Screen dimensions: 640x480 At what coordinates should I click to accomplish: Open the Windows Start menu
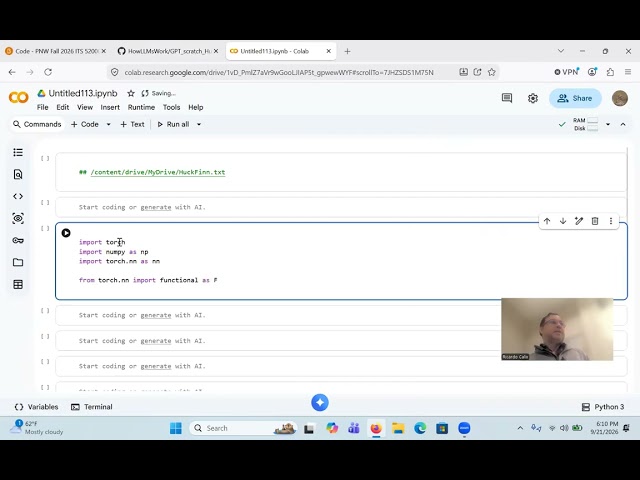pyautogui.click(x=176, y=428)
